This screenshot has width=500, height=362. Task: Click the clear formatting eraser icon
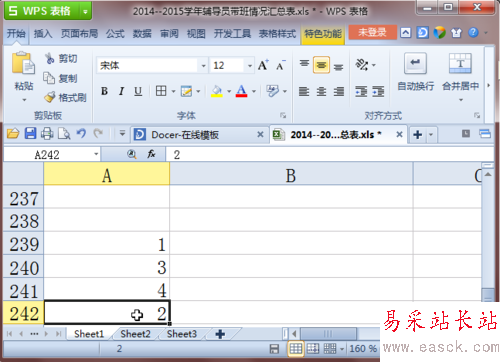pos(272,91)
